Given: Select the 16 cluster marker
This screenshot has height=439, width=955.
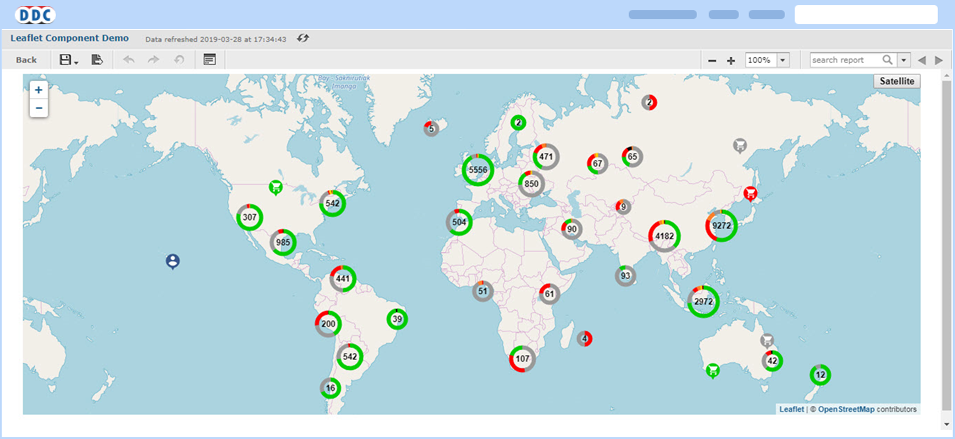Looking at the screenshot, I should [x=330, y=388].
